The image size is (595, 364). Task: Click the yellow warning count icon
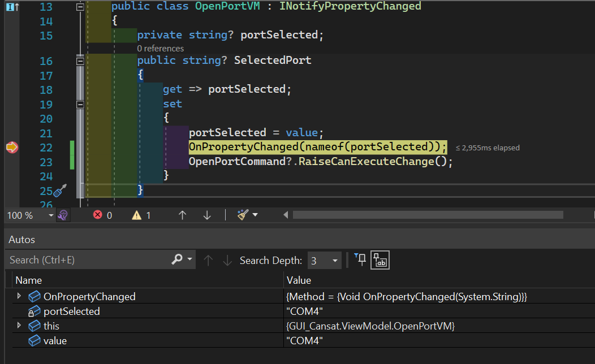[137, 215]
